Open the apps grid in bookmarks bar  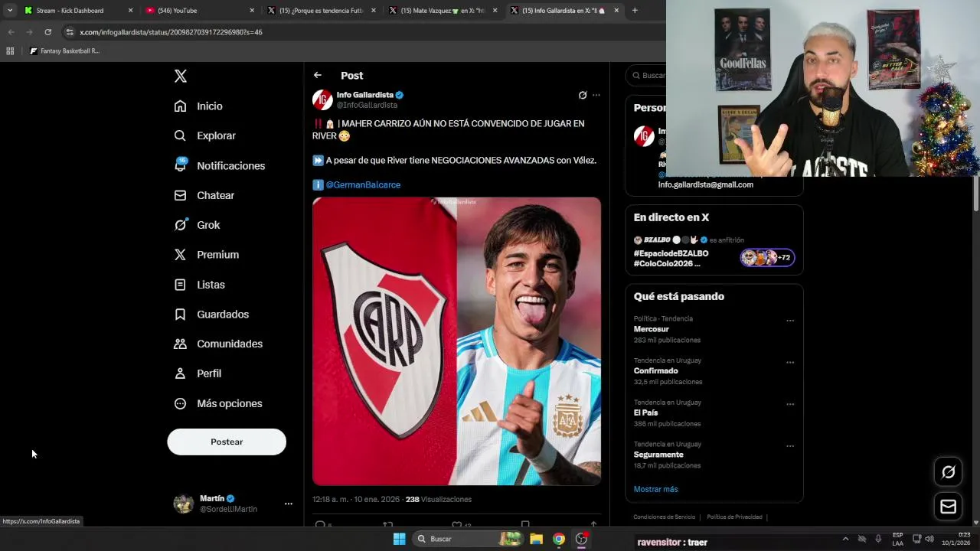click(10, 51)
